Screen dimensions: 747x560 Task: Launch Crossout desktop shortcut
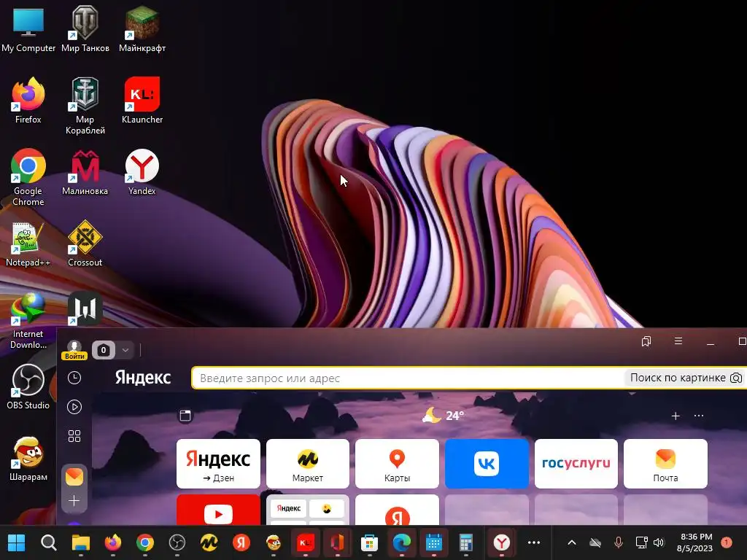point(85,244)
